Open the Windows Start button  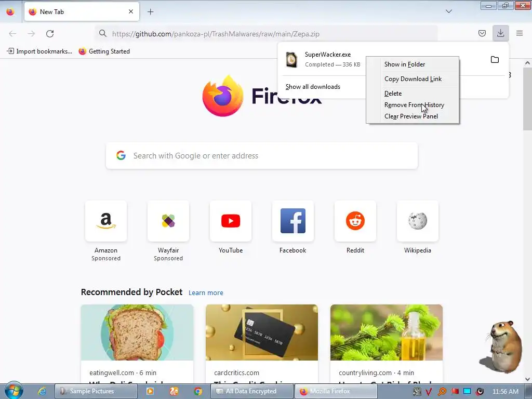tap(14, 391)
